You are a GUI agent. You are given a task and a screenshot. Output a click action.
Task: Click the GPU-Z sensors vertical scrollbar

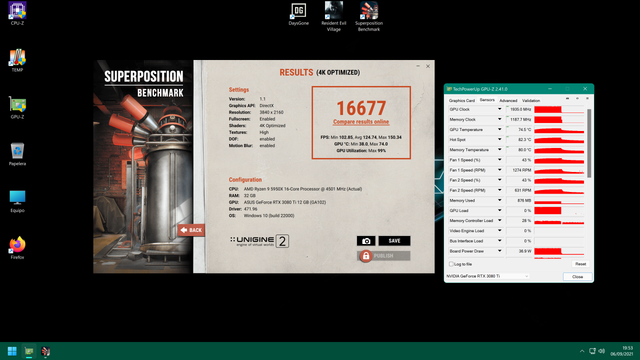coord(589,143)
